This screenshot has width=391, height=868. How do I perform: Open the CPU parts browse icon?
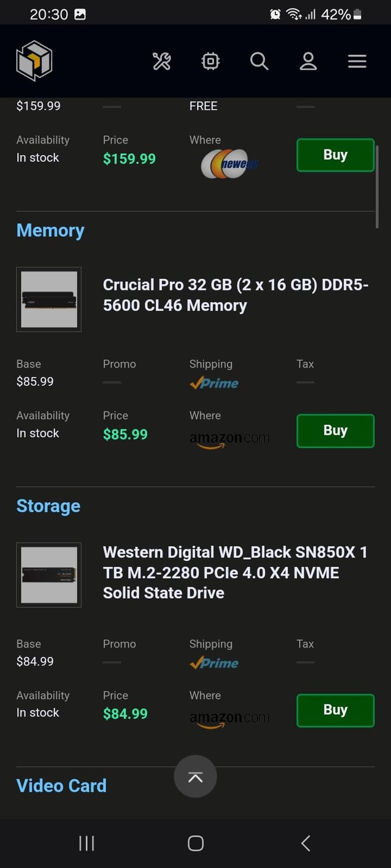tap(210, 61)
